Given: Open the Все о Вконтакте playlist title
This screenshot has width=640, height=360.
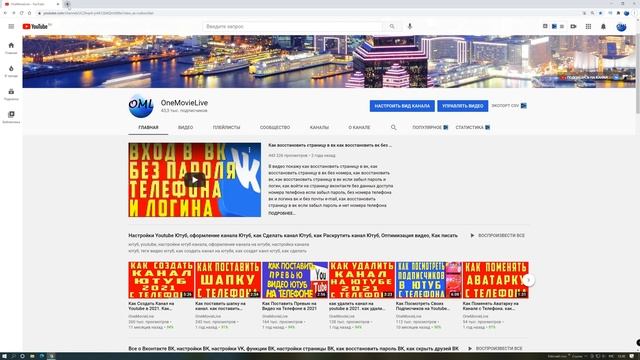Looking at the screenshot, I should point(293,349).
